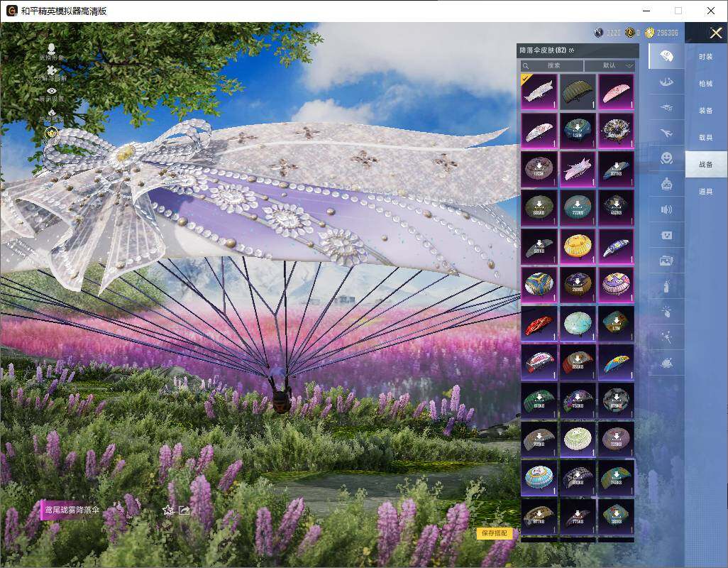Click the 保存搭配 save outfit button

pos(494,533)
